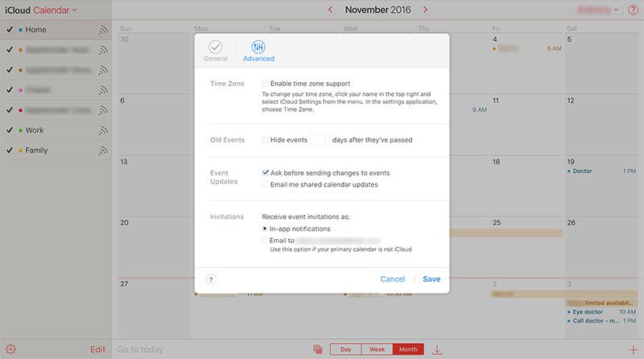Save the advanced preferences
The width and height of the screenshot is (644, 359).
[431, 279]
